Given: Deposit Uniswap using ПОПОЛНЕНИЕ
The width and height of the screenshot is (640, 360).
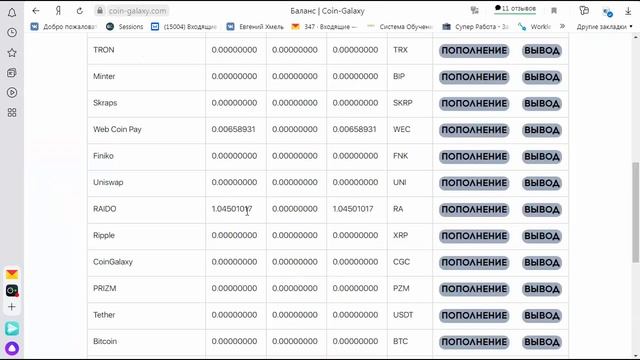Looking at the screenshot, I should (x=474, y=183).
